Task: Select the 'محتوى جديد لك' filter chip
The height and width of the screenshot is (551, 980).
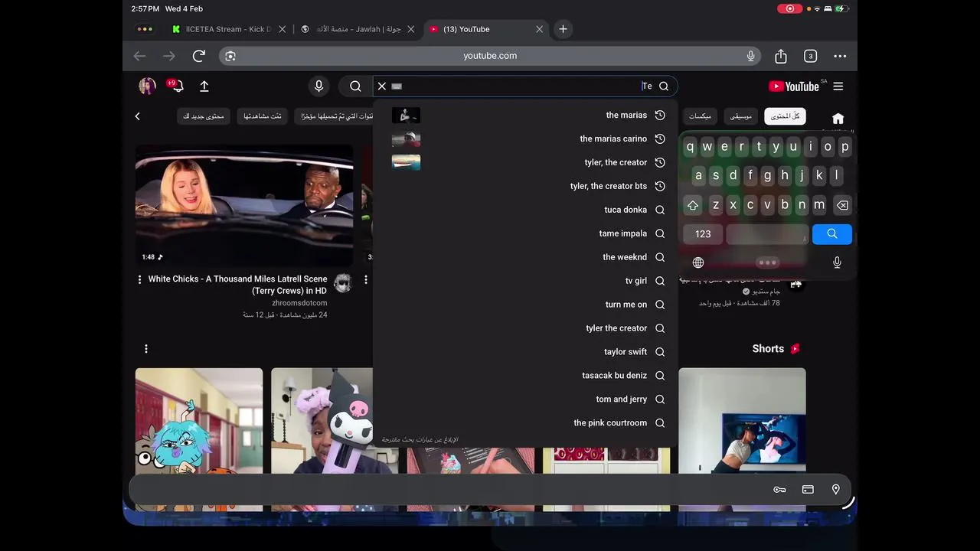Action: (204, 116)
